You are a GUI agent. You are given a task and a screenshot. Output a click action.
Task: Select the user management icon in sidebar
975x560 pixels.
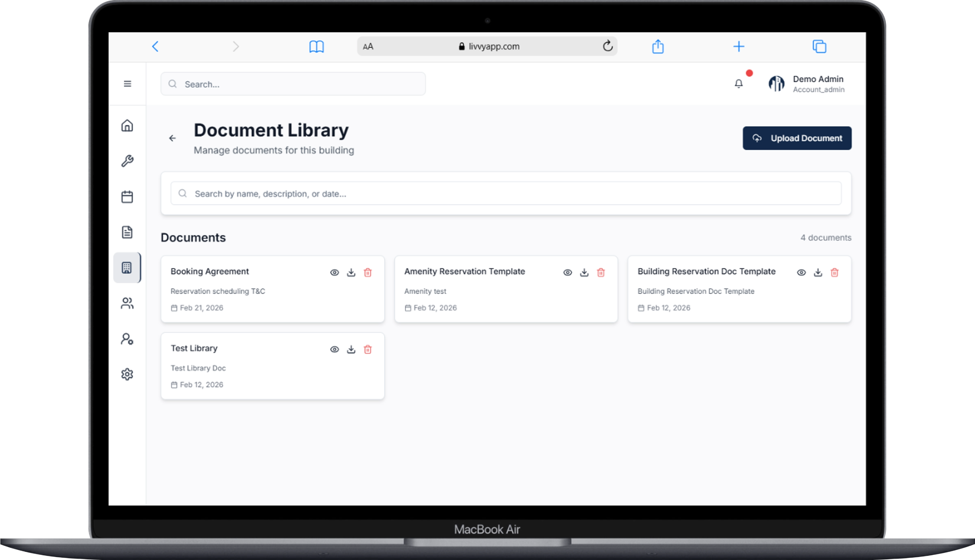tap(127, 339)
